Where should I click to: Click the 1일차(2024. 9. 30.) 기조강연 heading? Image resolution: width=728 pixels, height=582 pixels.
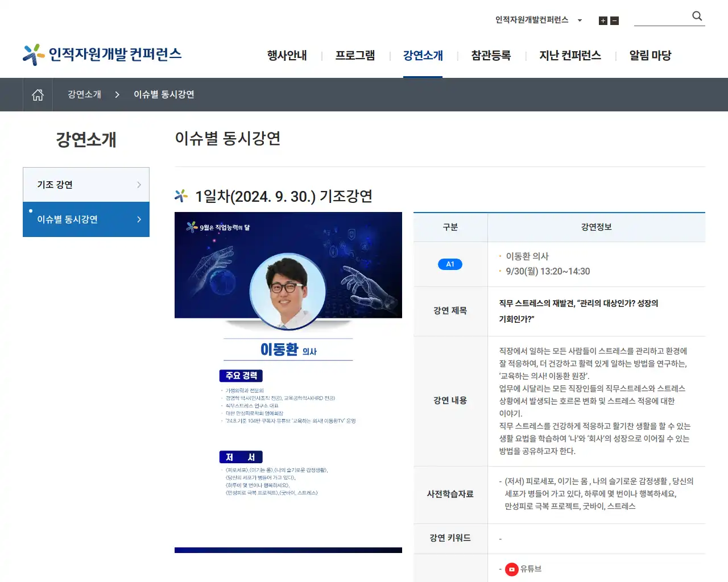[x=283, y=197]
